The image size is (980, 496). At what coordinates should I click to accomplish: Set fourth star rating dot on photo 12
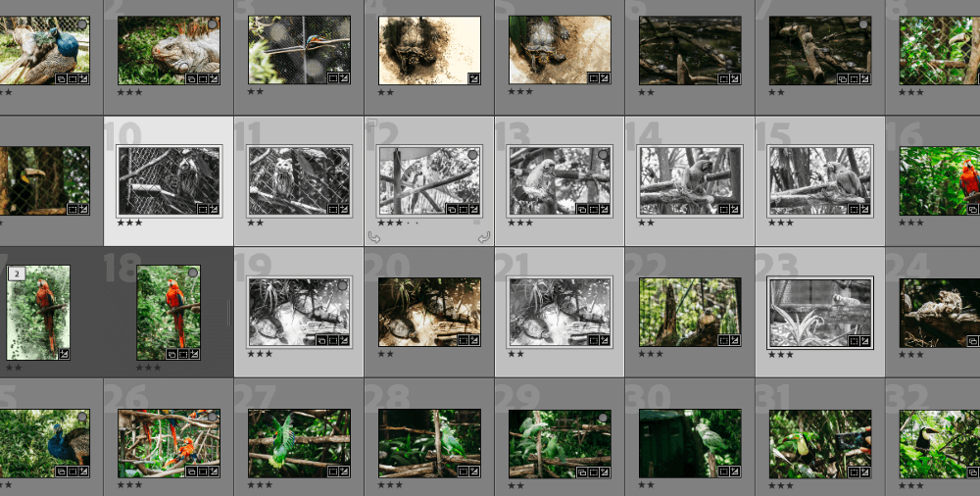point(408,223)
